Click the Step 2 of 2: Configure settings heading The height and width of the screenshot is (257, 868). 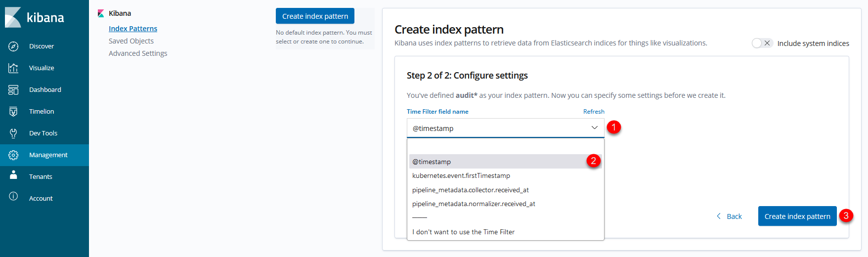(x=467, y=75)
